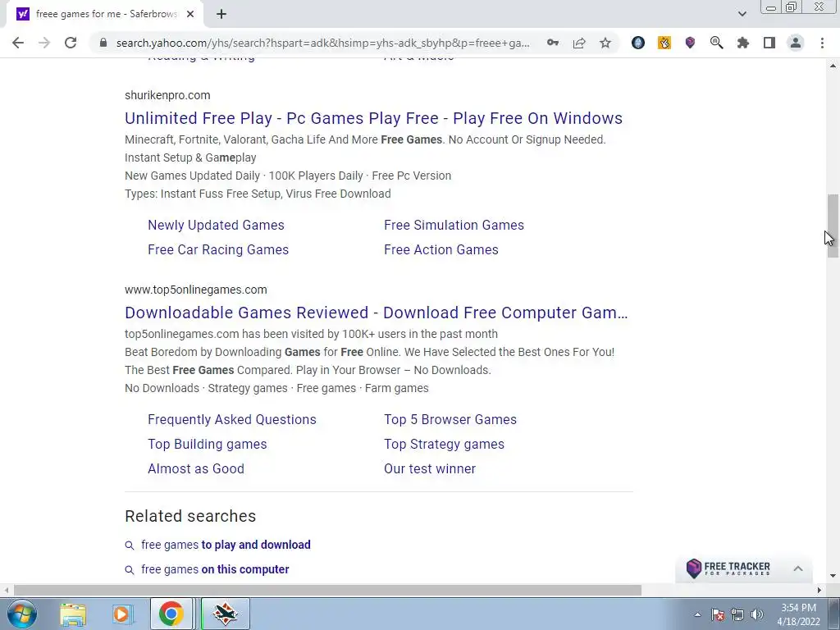
Task: Click the horizontal scrollbar thumb
Action: [327, 590]
